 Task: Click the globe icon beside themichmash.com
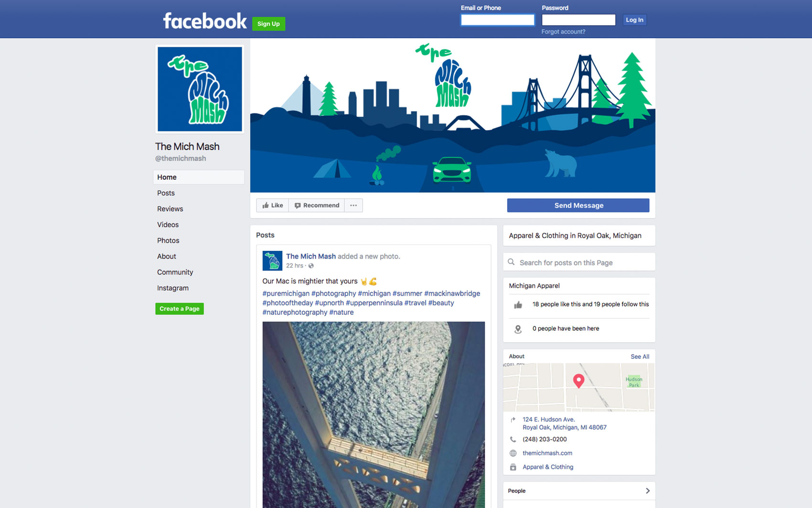point(513,453)
